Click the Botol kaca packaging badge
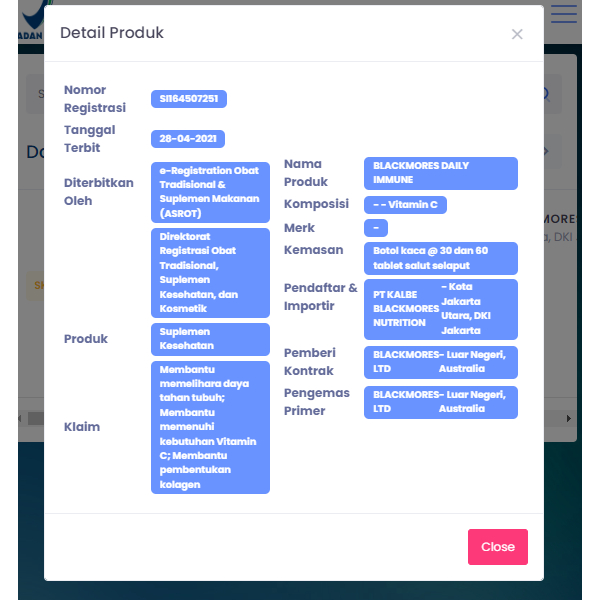 coord(440,258)
